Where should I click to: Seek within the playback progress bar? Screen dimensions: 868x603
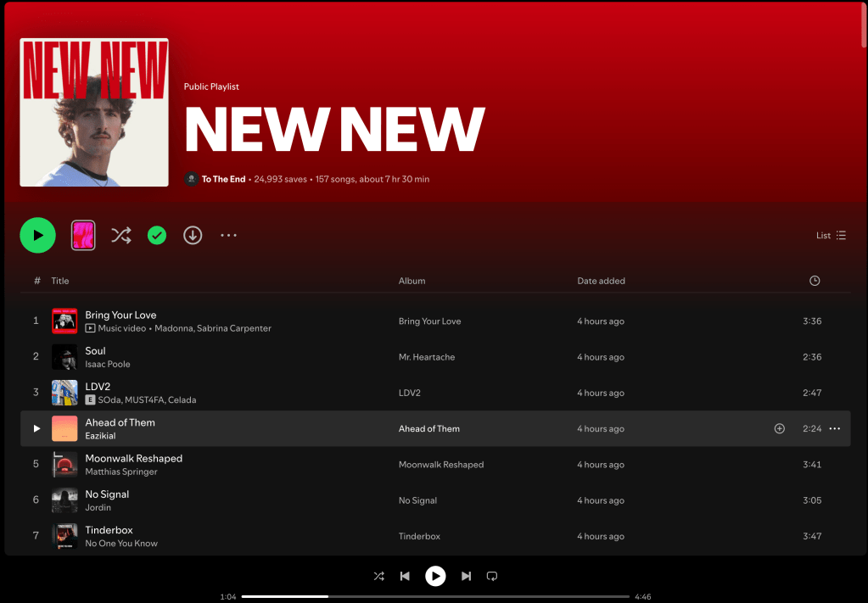click(435, 596)
